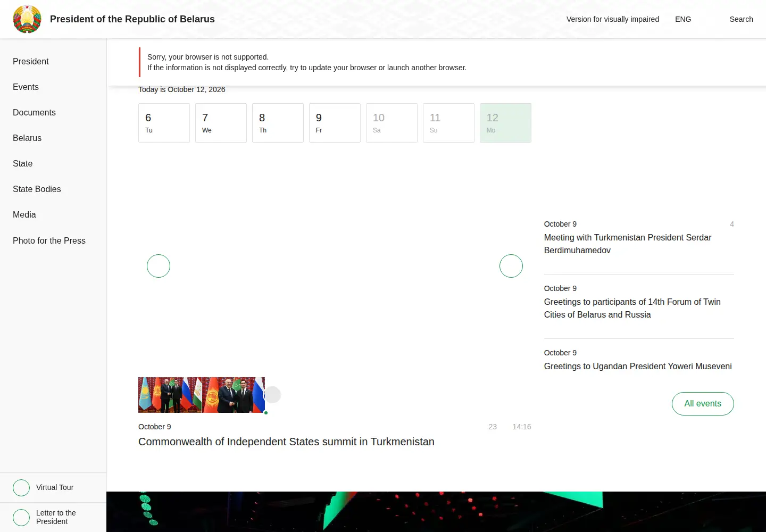
Task: Open the Events menu item
Action: point(26,87)
